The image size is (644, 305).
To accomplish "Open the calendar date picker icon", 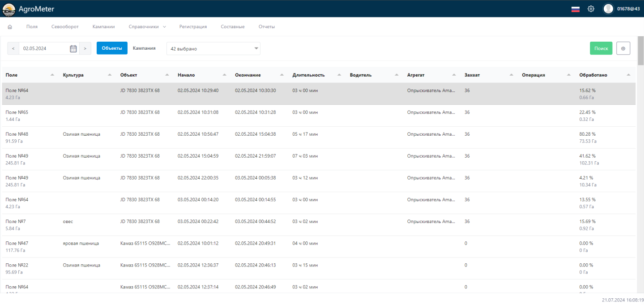I will point(73,48).
